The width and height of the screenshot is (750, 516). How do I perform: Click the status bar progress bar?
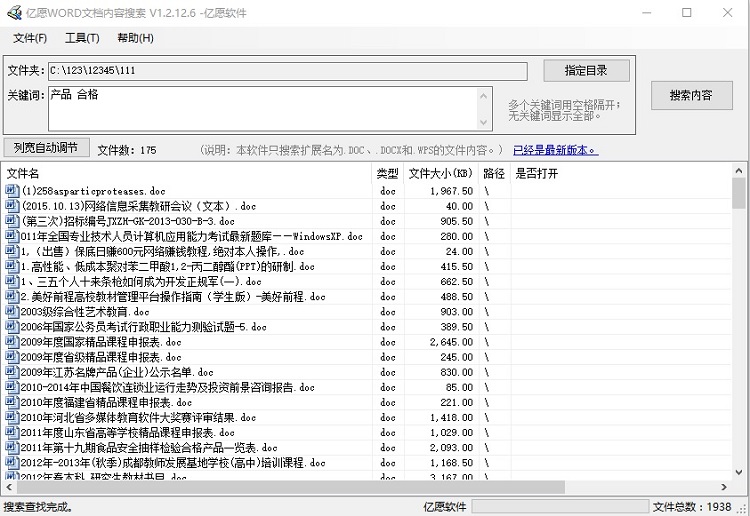point(560,506)
